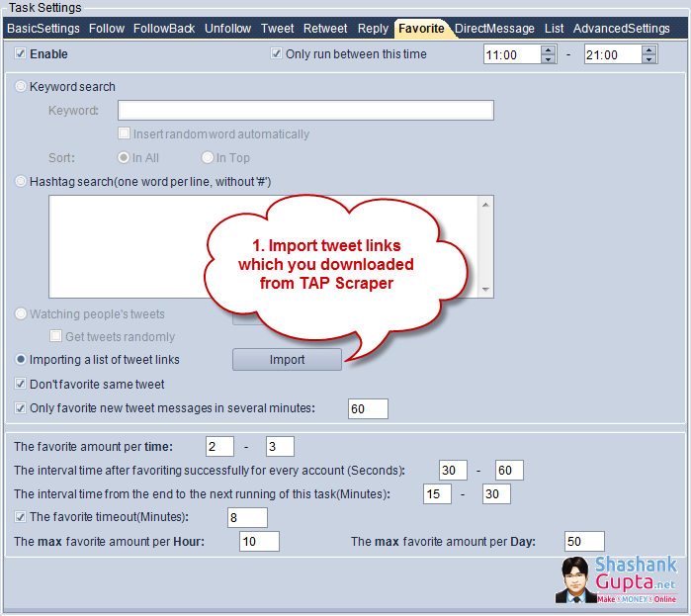The width and height of the screenshot is (691, 616).
Task: Click favorite amount per time maximum field
Action: (x=280, y=447)
